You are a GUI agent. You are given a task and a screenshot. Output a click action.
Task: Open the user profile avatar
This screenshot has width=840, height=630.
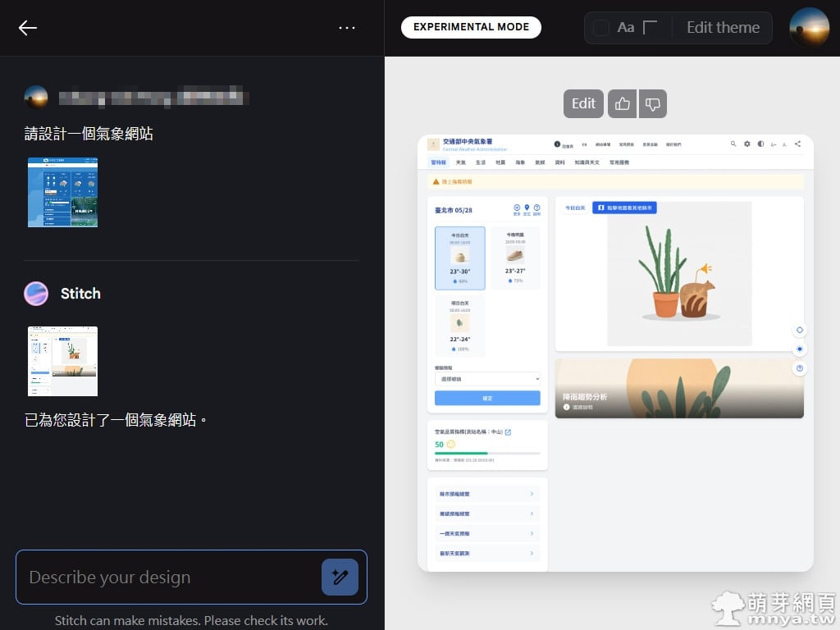[809, 28]
